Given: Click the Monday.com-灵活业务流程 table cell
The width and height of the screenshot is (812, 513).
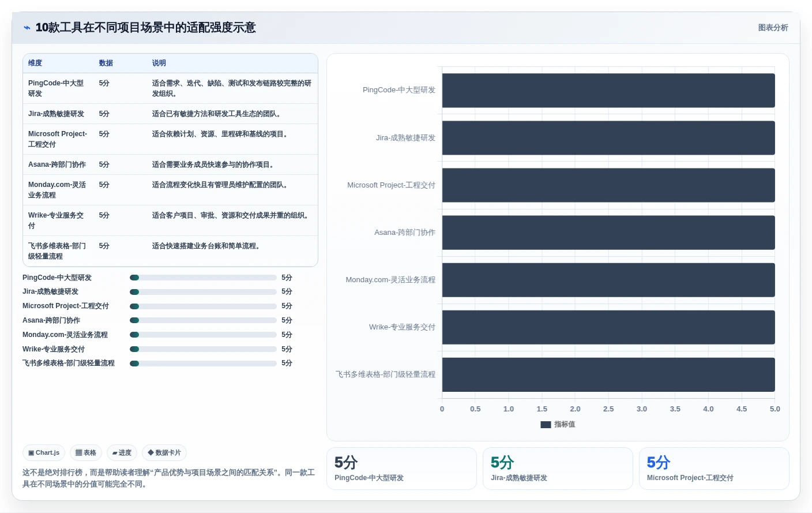Looking at the screenshot, I should (x=58, y=190).
